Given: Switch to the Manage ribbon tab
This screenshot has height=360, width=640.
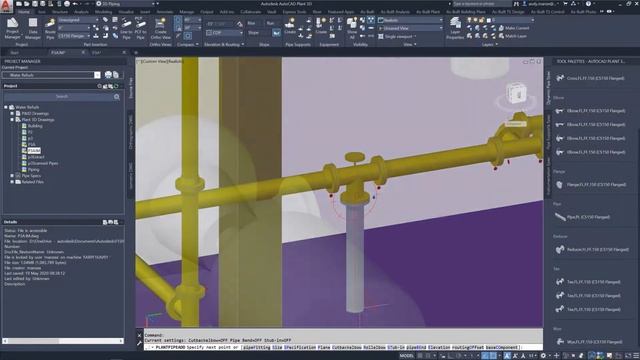Looking at the screenshot, I should point(187,12).
